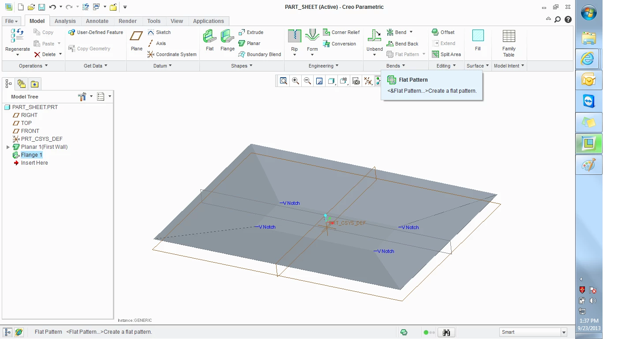Toggle annotation display with green-node icon

[378, 81]
